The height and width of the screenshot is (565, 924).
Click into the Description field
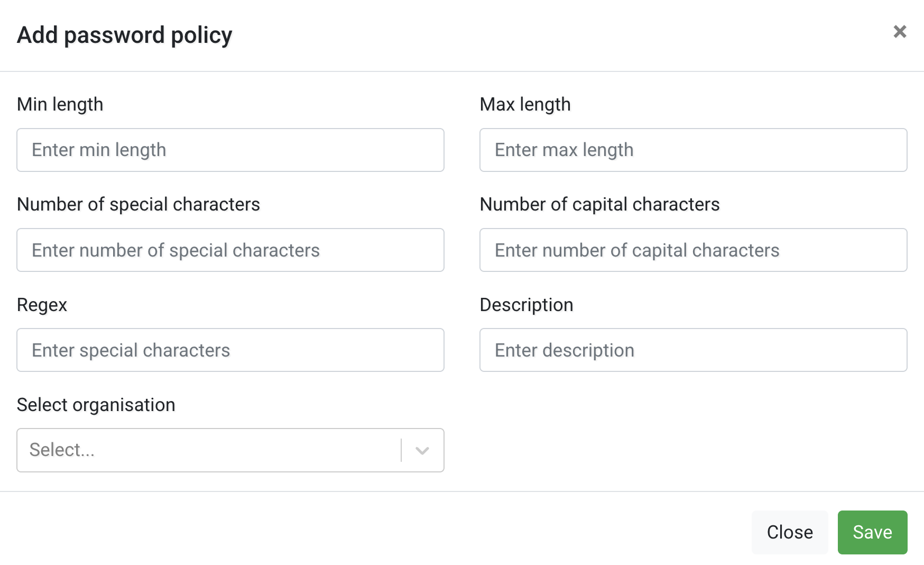693,350
